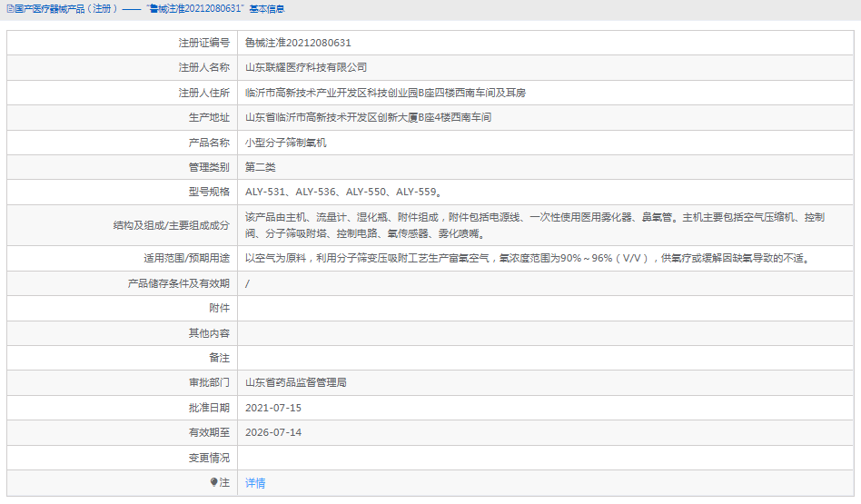Click the page title 国产医疗器械产品（注册）基本信息
Screen dimensions: 861x504
[149, 9]
